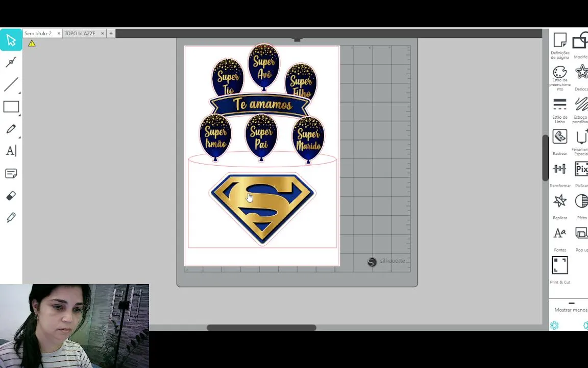The width and height of the screenshot is (588, 368).
Task: Select the Super Pai balloon
Action: coord(261,137)
